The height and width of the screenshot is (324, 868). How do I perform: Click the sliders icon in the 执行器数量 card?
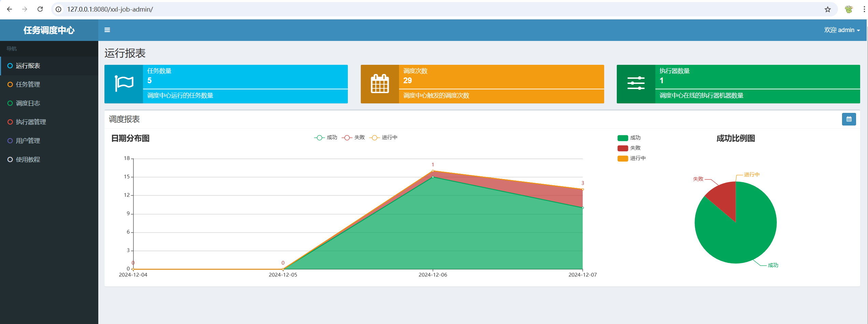point(636,84)
